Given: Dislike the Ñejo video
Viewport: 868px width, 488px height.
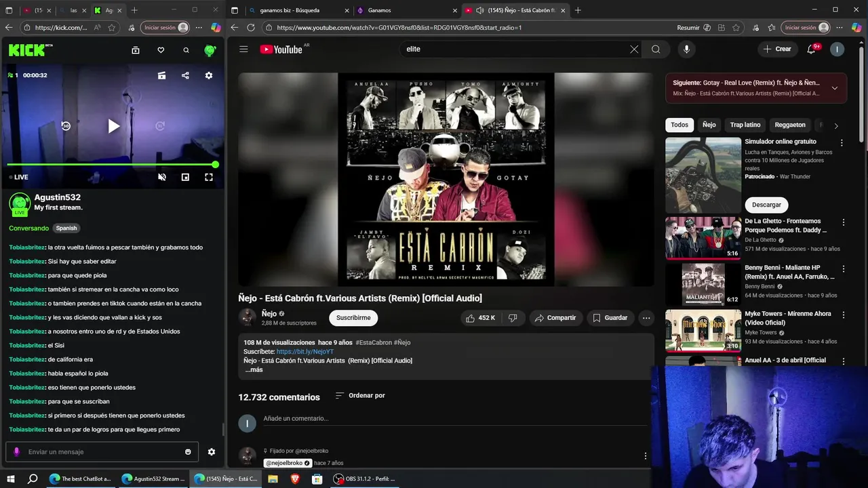Looking at the screenshot, I should 513,318.
